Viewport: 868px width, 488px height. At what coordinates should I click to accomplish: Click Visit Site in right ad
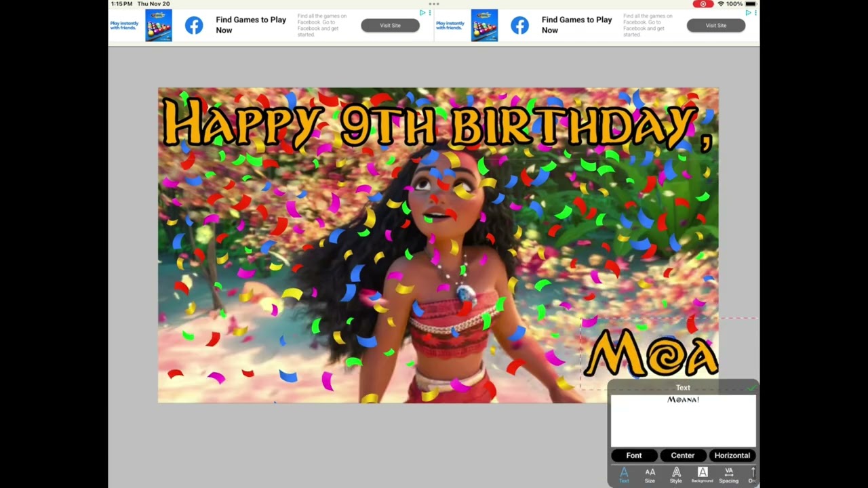pos(716,25)
